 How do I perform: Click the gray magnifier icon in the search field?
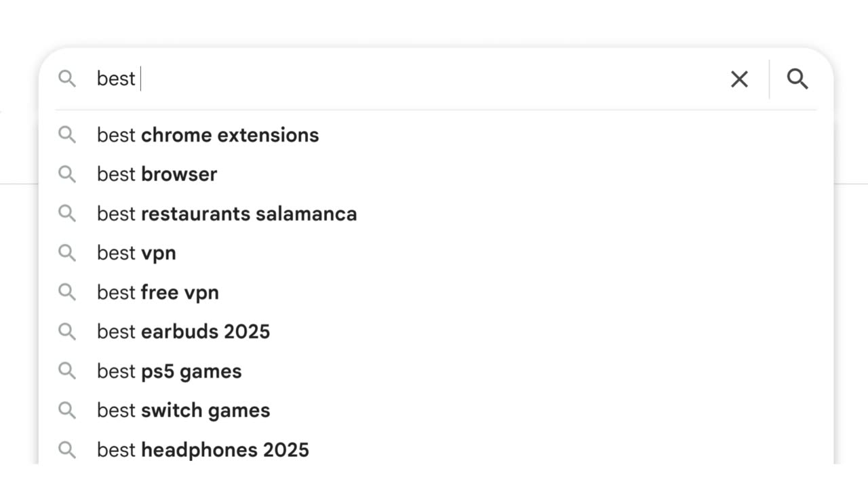(x=67, y=79)
